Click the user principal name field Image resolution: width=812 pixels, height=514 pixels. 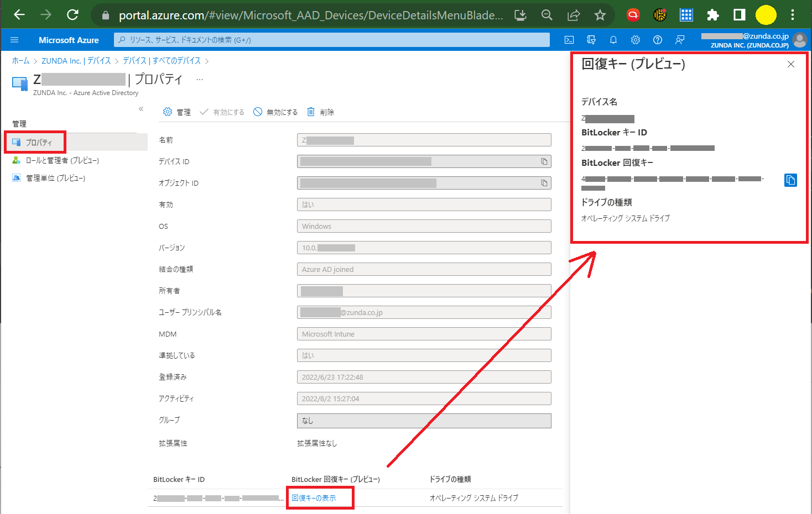click(424, 312)
